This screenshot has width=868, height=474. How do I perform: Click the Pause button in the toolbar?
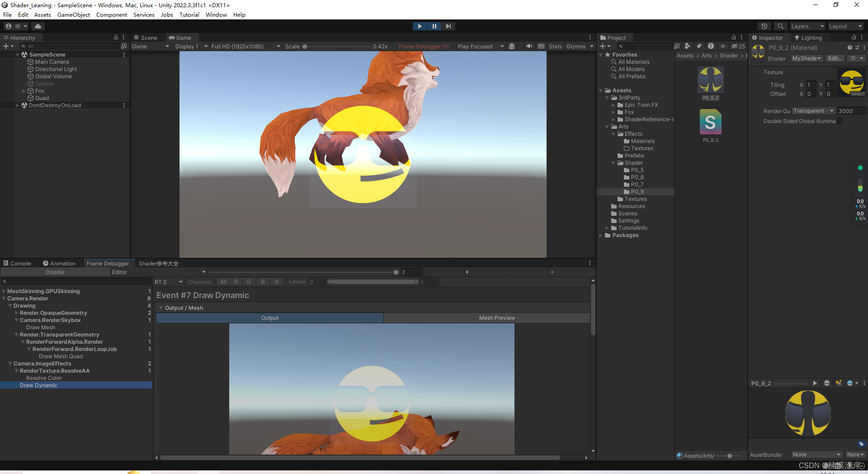click(x=434, y=26)
